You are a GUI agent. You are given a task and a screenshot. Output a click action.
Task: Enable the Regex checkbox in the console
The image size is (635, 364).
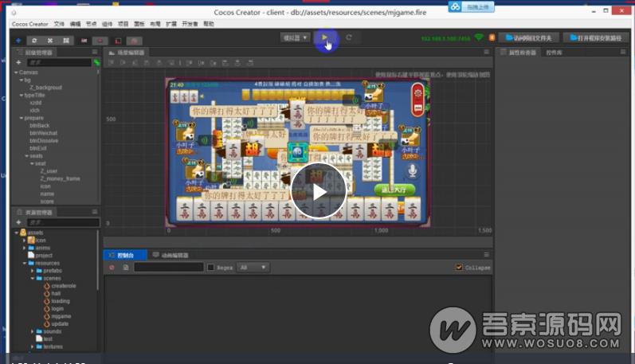210,268
